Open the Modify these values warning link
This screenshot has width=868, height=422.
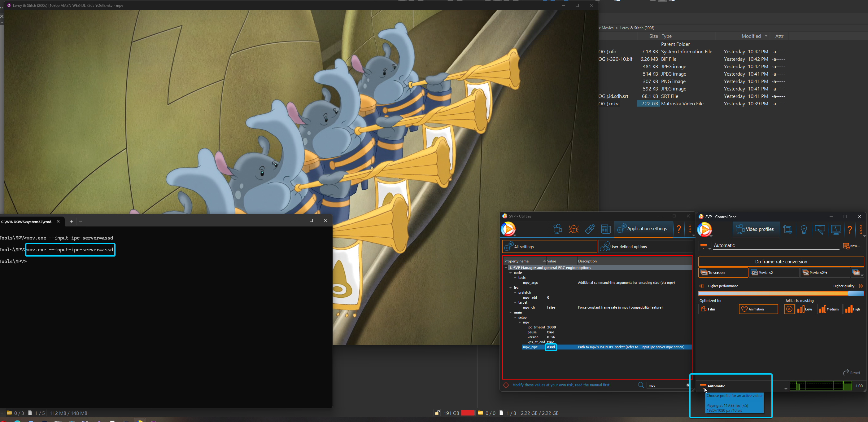(561, 385)
